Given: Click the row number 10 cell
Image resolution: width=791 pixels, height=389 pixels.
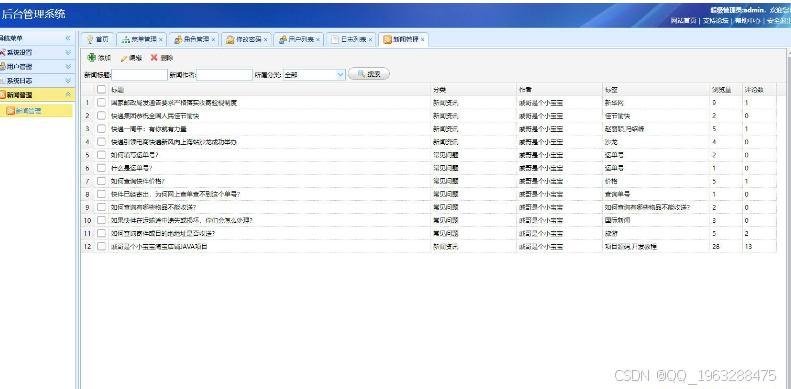Looking at the screenshot, I should point(87,220).
